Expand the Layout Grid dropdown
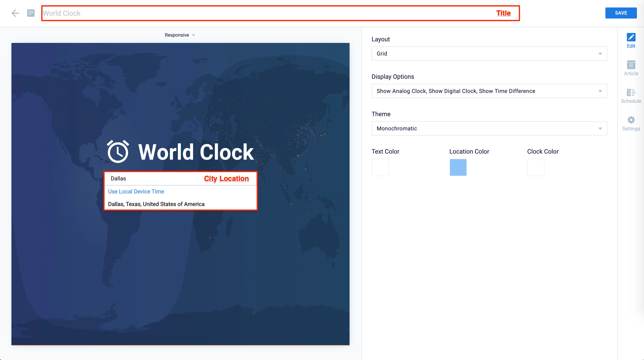This screenshot has height=360, width=644. click(489, 54)
